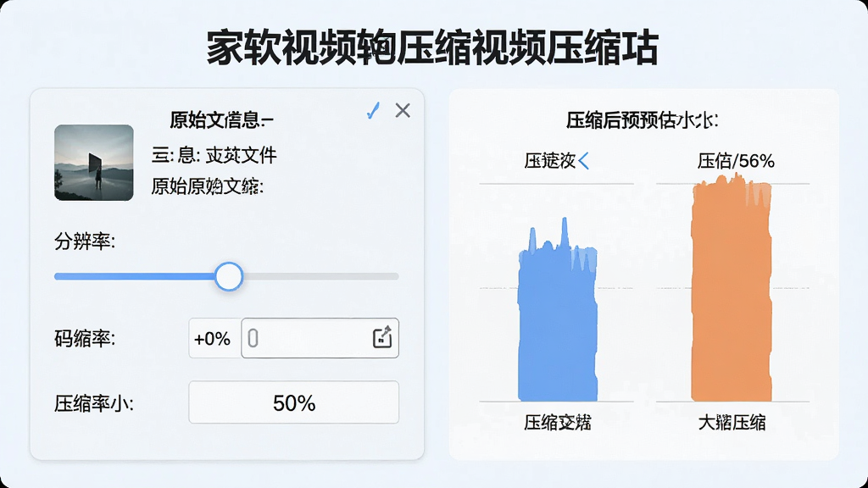The height and width of the screenshot is (488, 868).
Task: Click the blue chevron beside 压揵液
Action: coord(583,161)
